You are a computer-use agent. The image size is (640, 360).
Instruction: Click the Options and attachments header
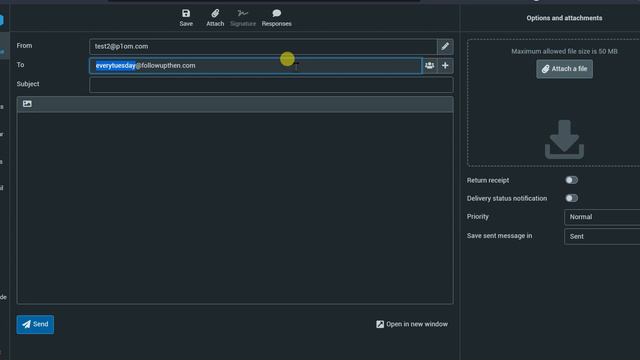pos(564,18)
